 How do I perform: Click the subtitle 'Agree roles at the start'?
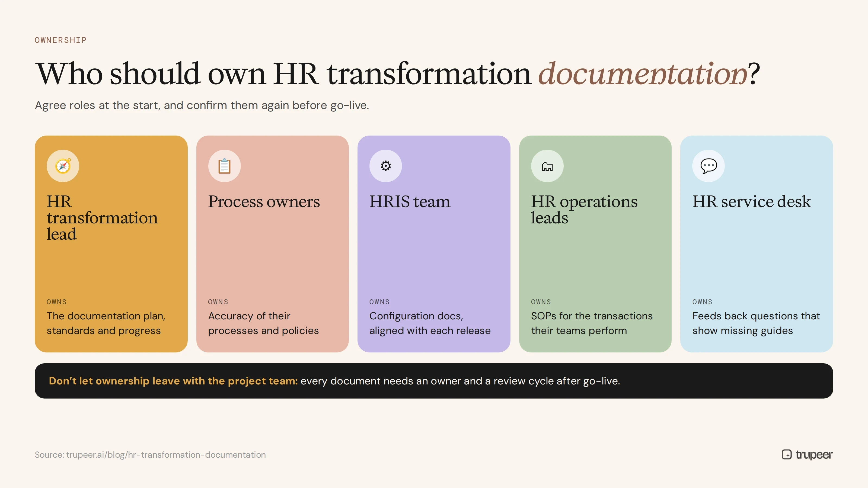point(202,105)
